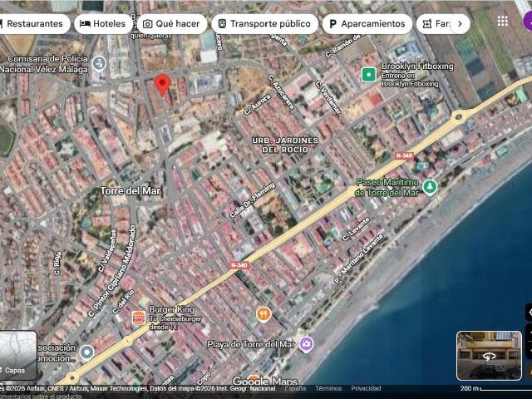Click the Términos footer link
This screenshot has height=399, width=532.
click(328, 388)
